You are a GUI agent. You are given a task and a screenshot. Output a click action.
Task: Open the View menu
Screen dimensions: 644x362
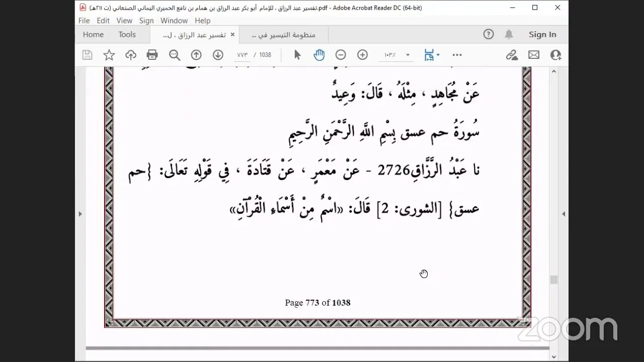[124, 21]
